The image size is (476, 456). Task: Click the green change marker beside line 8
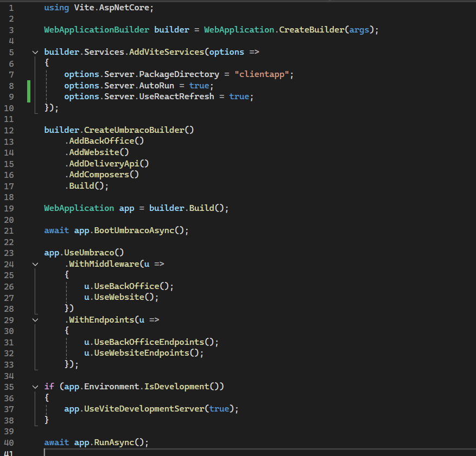(29, 86)
